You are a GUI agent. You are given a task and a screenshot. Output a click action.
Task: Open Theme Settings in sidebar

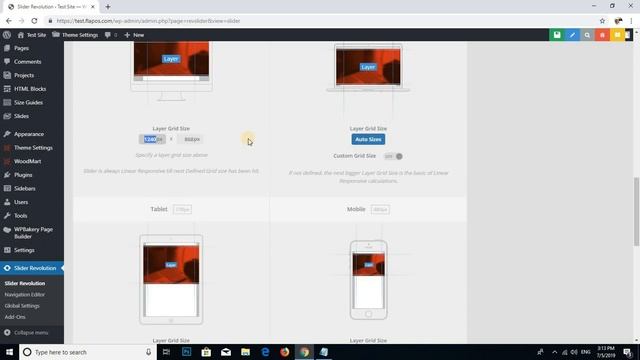click(x=33, y=148)
